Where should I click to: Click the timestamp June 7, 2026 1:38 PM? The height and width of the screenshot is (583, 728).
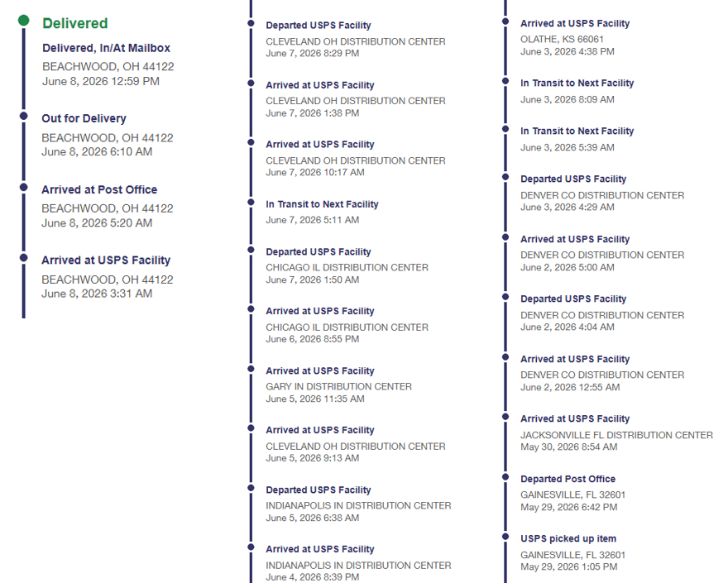coord(313,113)
